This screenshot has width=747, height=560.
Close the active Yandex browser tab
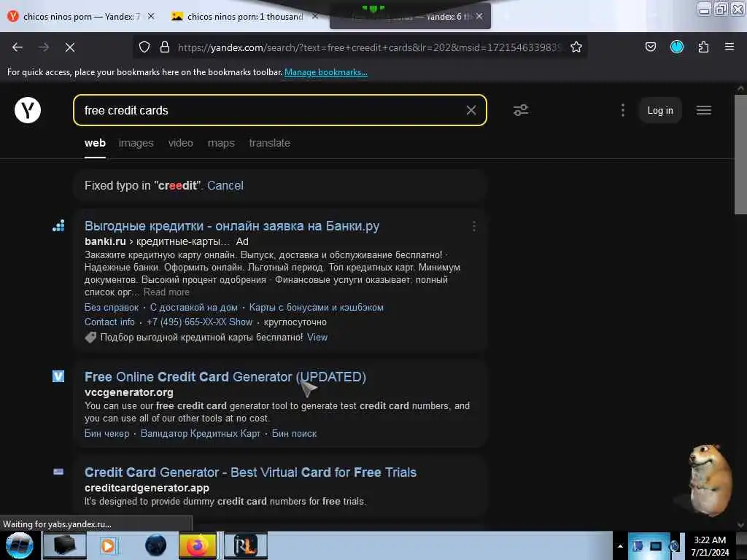479,16
